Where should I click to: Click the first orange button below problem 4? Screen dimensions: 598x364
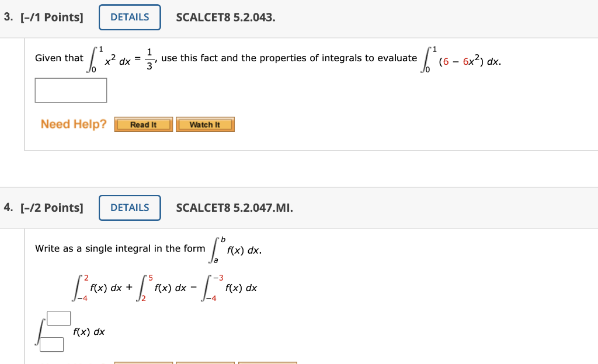(143, 362)
